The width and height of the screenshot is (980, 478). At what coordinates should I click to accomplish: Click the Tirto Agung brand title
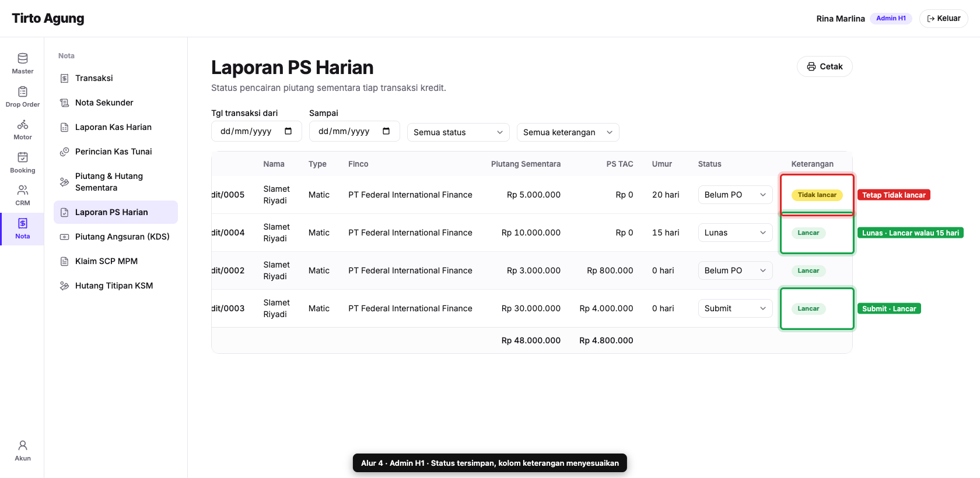pyautogui.click(x=48, y=18)
